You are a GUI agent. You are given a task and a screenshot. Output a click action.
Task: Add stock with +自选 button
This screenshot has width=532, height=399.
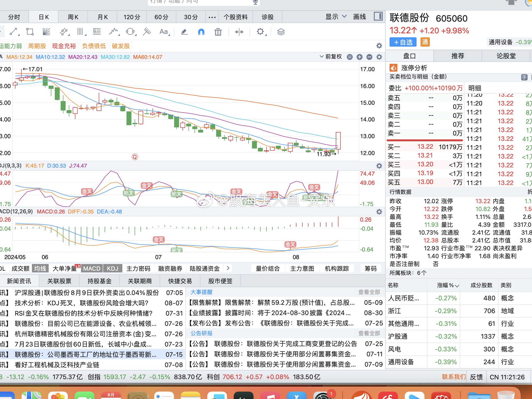pyautogui.click(x=403, y=42)
